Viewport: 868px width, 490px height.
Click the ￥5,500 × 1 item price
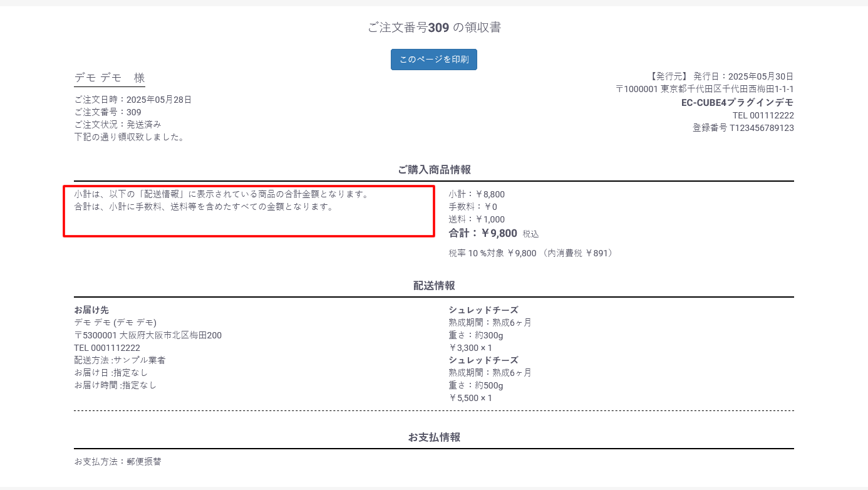tap(470, 398)
